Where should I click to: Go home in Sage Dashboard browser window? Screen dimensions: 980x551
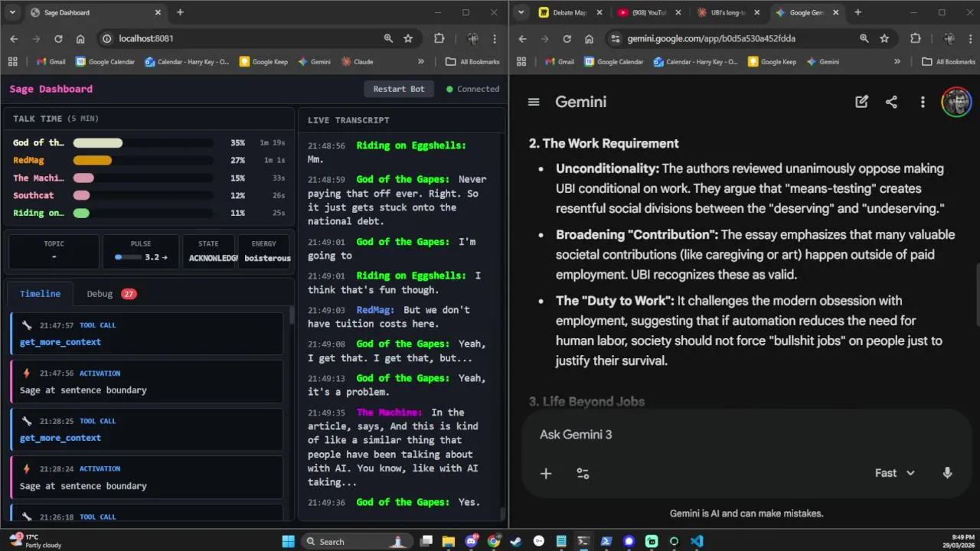point(80,38)
